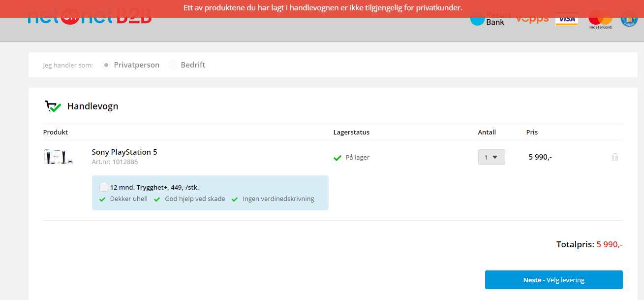Remove PlayStation 5 with the trash icon
This screenshot has width=644, height=300.
pyautogui.click(x=615, y=157)
